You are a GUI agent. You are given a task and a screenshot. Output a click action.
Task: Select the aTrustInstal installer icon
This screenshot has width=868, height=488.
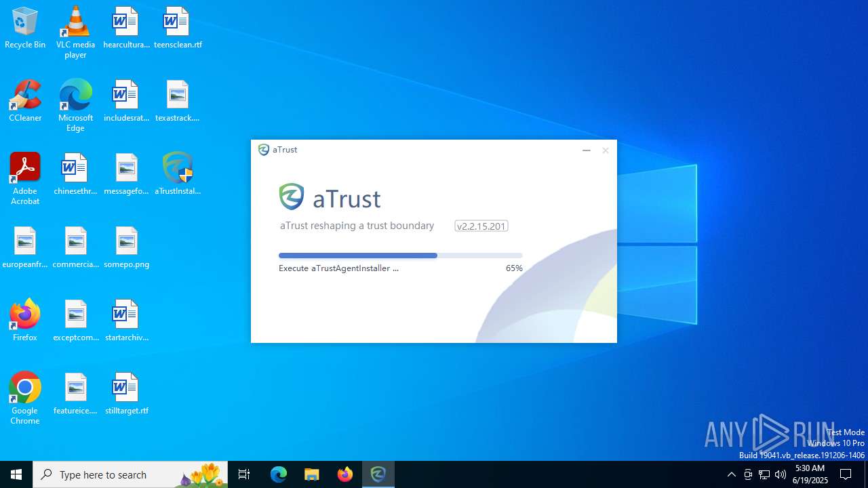[178, 175]
